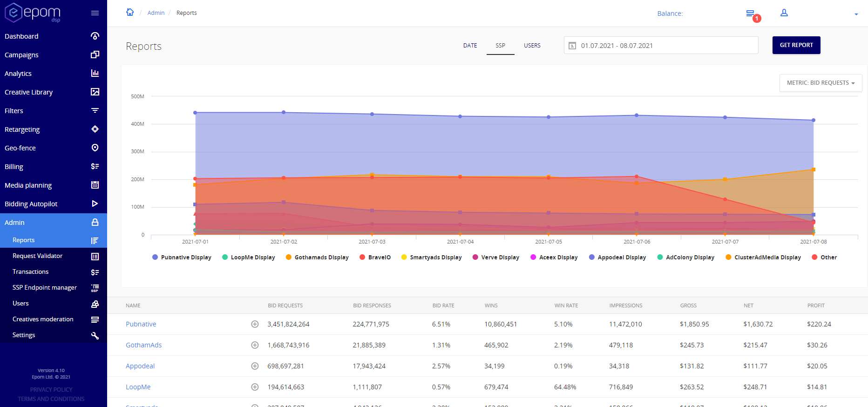Click the Reports list icon in sidebar
The height and width of the screenshot is (407, 868).
coord(95,240)
